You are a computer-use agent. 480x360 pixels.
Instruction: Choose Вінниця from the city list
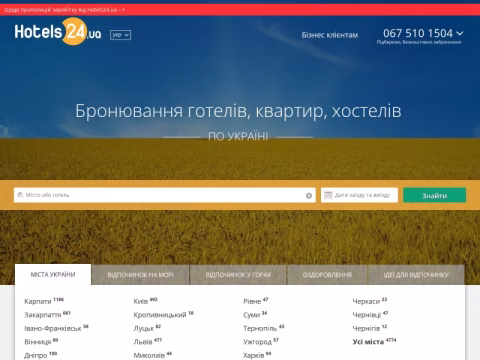[x=38, y=342]
